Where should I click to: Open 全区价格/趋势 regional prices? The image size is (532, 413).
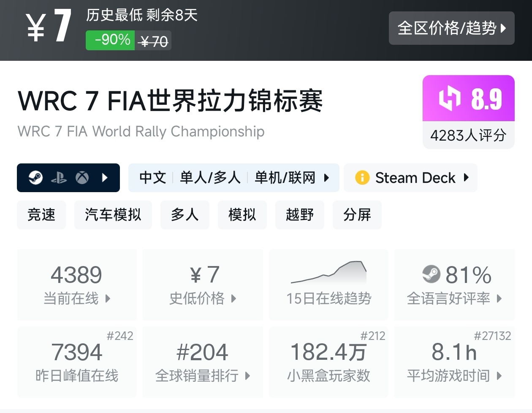[451, 28]
